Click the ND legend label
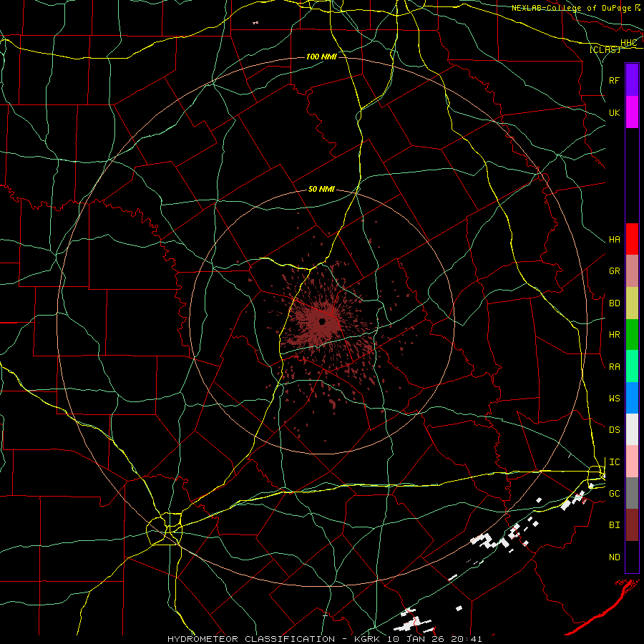This screenshot has width=644, height=644. (x=614, y=557)
